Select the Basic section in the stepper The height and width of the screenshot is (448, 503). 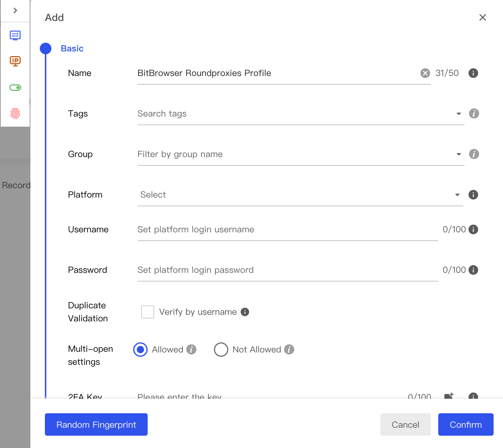72,48
